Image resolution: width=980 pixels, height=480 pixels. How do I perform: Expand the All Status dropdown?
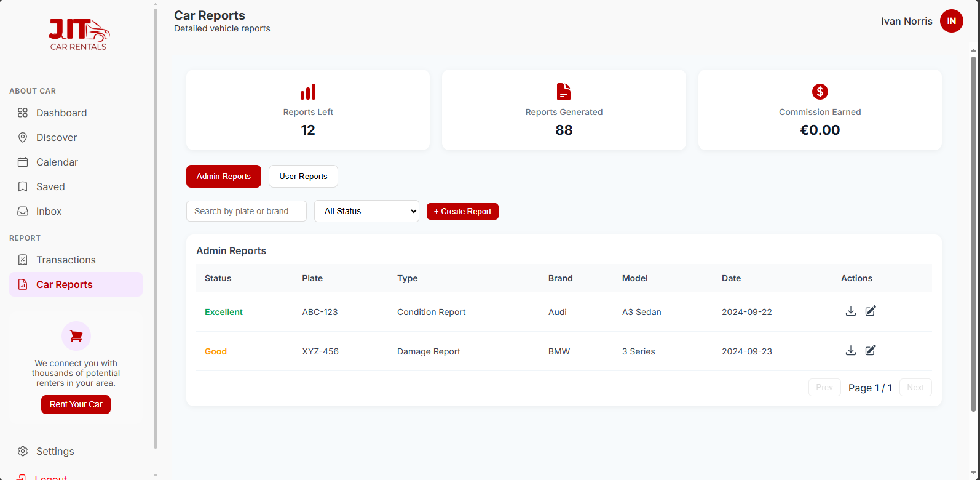pyautogui.click(x=366, y=211)
